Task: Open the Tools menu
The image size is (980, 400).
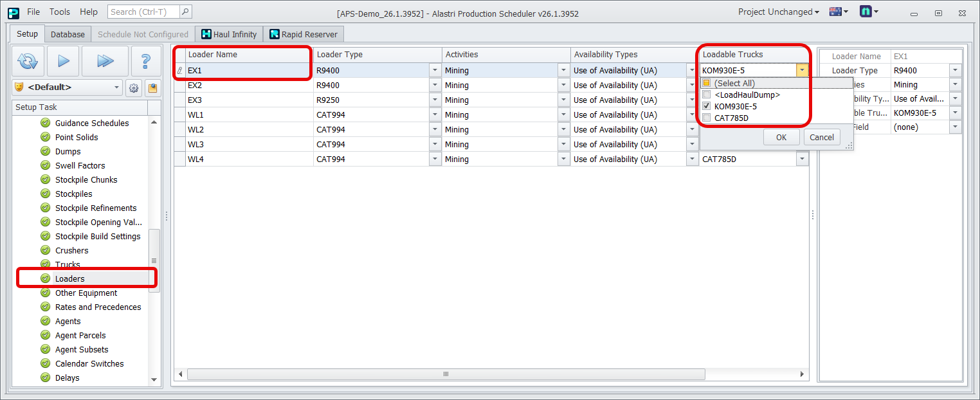Action: [60, 12]
